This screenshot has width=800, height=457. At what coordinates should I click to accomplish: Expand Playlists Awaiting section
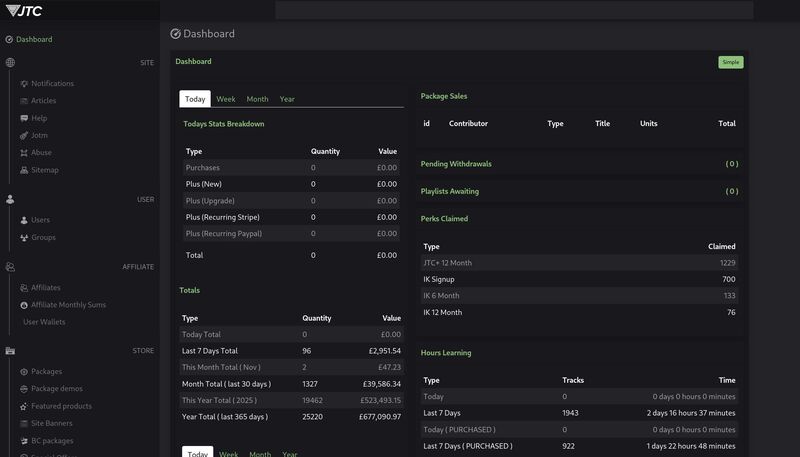pos(579,191)
